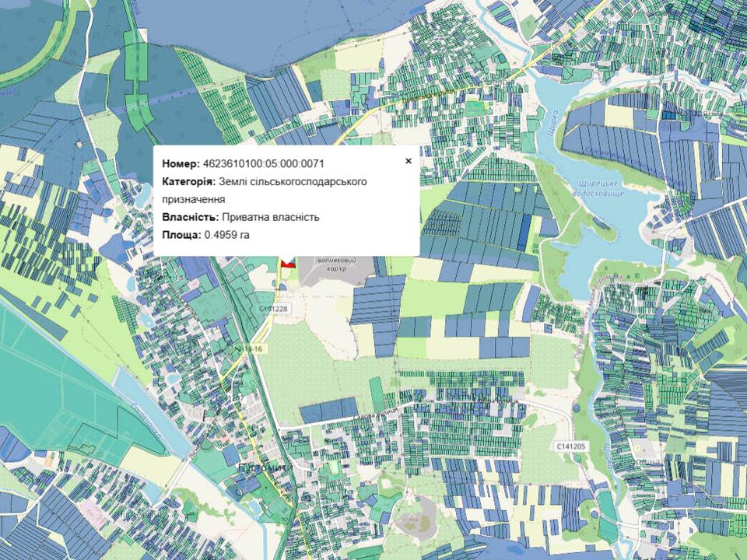This screenshot has width=747, height=560.
Task: Click the Категорія value in the popup
Action: click(293, 181)
